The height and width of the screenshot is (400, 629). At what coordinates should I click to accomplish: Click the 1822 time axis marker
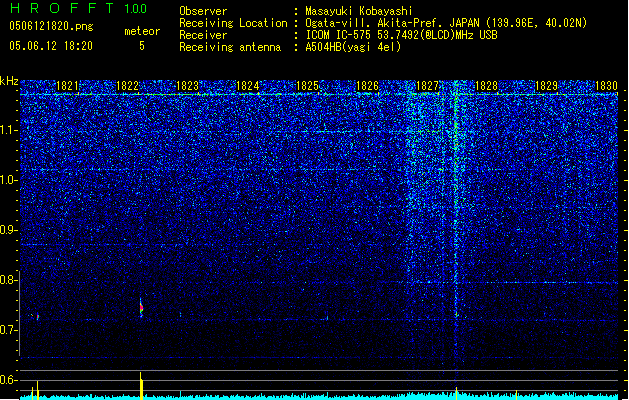[x=127, y=86]
